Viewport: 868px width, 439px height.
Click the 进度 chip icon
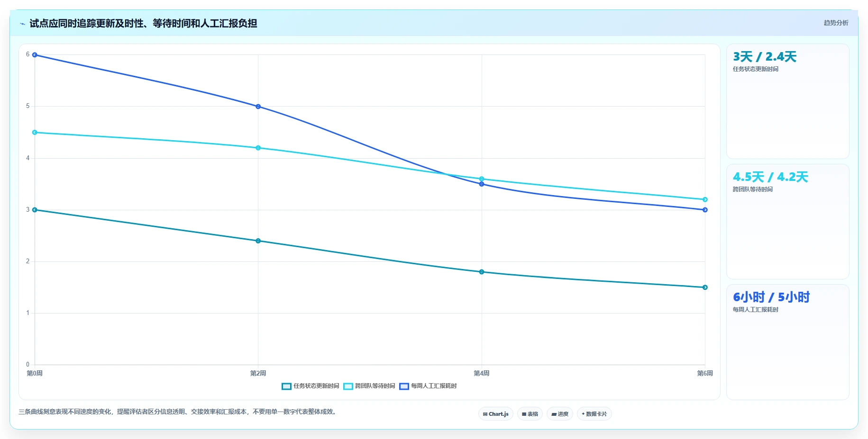click(x=554, y=414)
